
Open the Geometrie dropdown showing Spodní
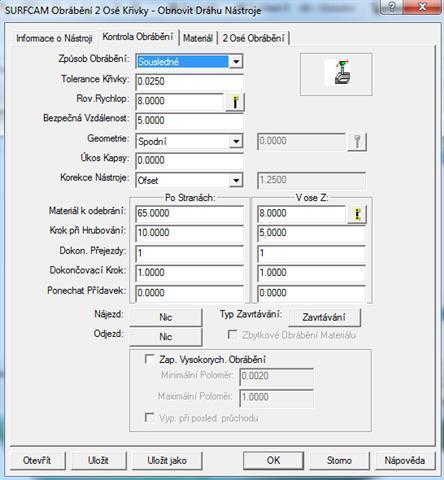[x=236, y=141]
